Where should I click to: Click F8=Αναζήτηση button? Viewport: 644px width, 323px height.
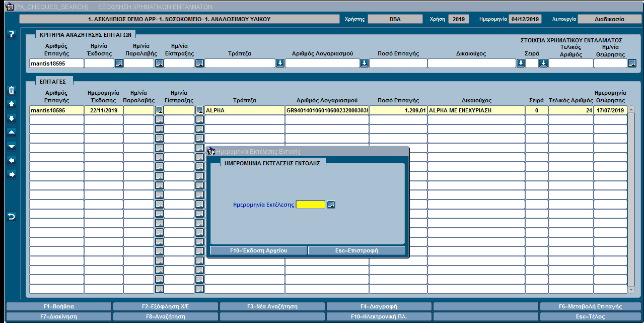[166, 317]
